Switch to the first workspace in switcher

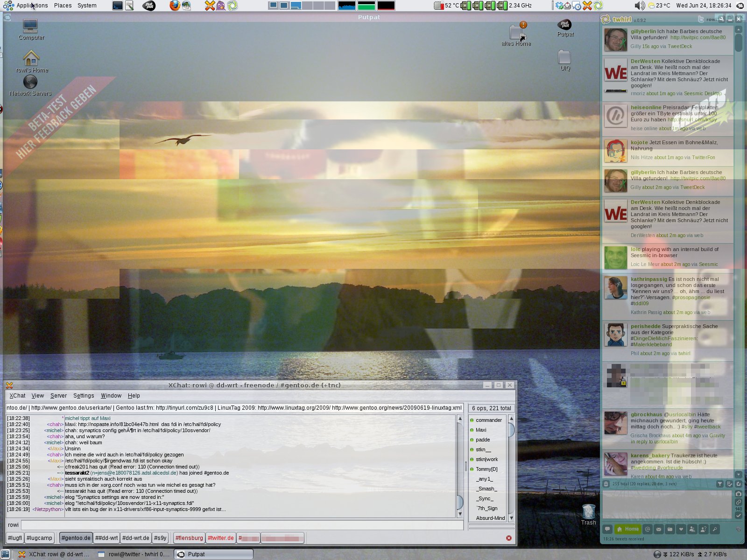tap(274, 6)
